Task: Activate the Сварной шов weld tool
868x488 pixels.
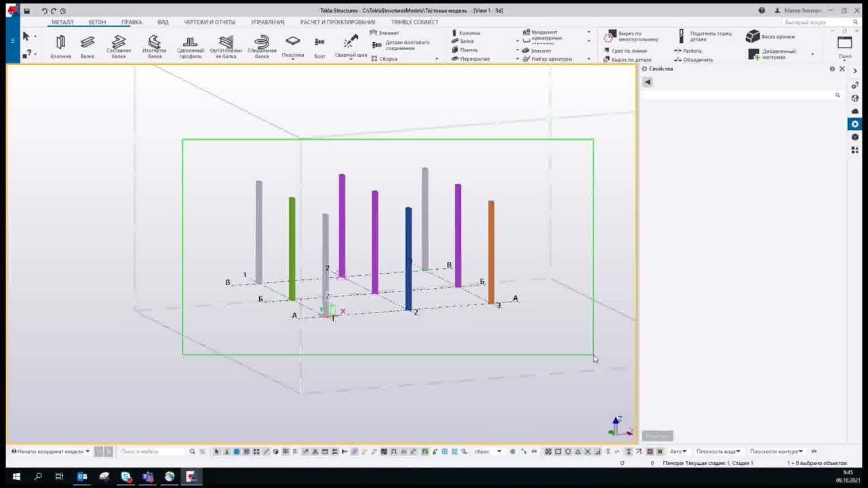Action: [351, 47]
